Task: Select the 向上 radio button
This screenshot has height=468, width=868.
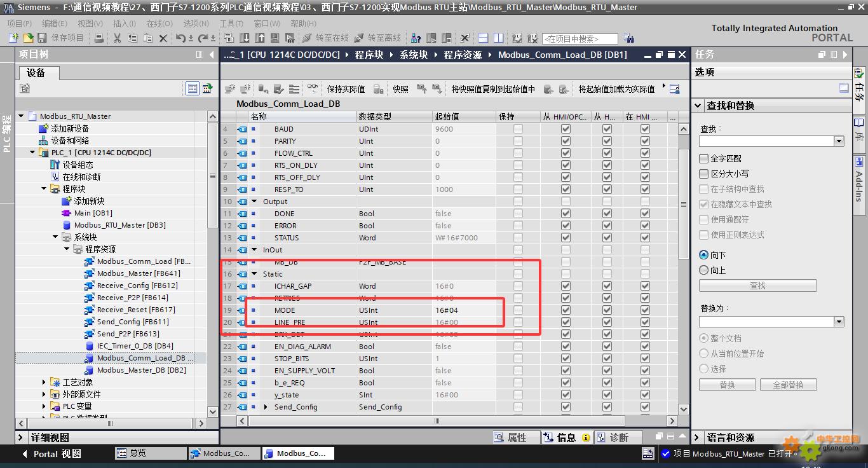Action: [703, 270]
